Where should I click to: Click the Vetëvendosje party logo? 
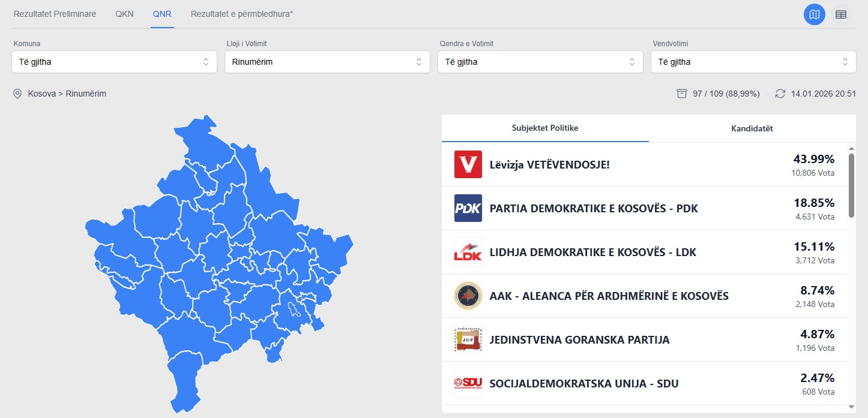pos(468,164)
